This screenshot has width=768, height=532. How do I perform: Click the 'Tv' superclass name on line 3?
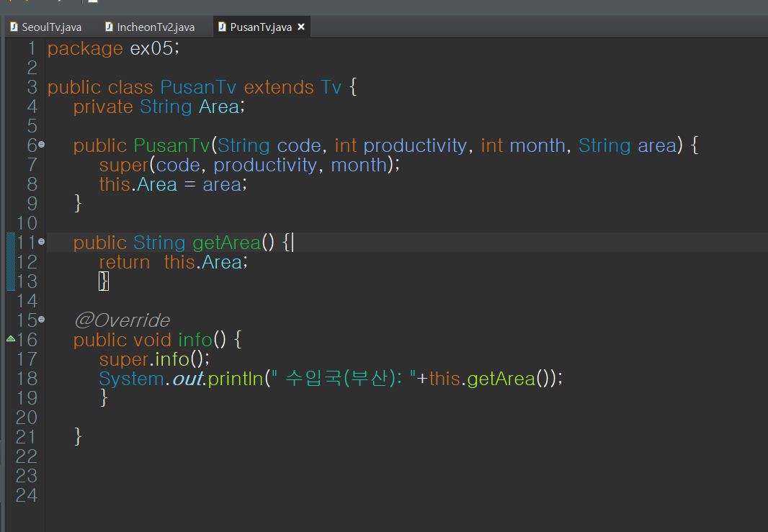pyautogui.click(x=331, y=87)
